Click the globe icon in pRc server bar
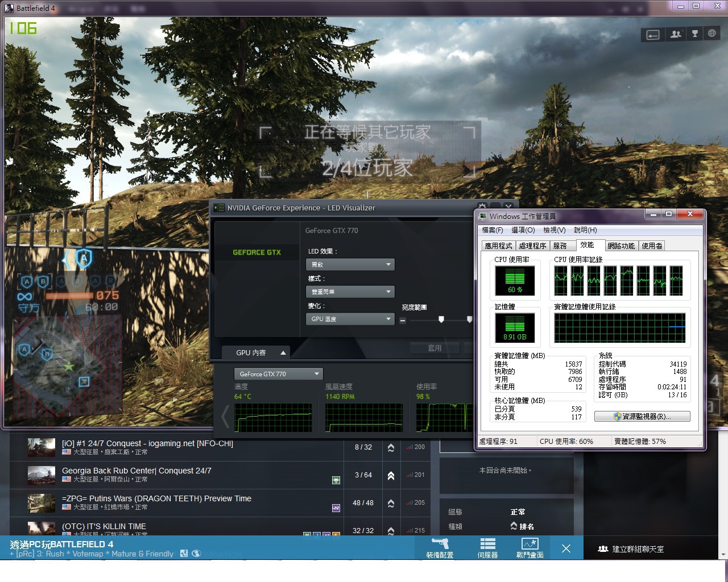The image size is (728, 582). (x=196, y=554)
